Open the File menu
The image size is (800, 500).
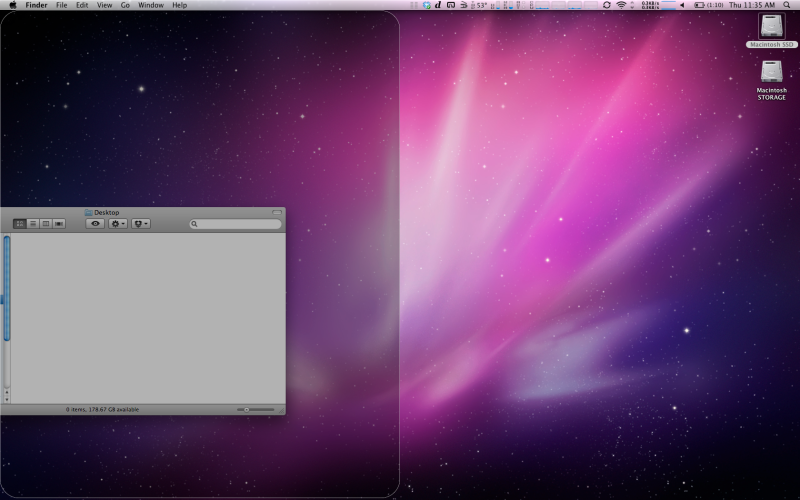tap(61, 5)
